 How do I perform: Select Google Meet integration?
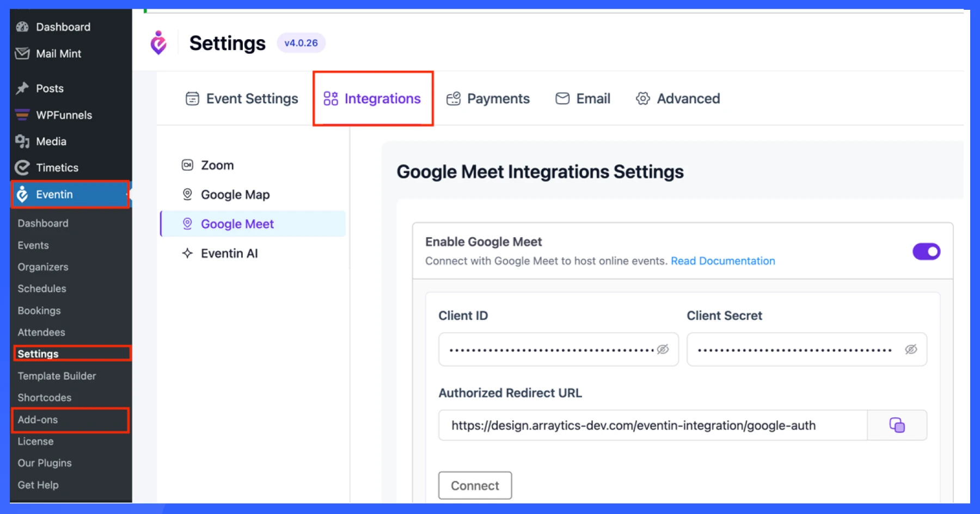point(253,224)
